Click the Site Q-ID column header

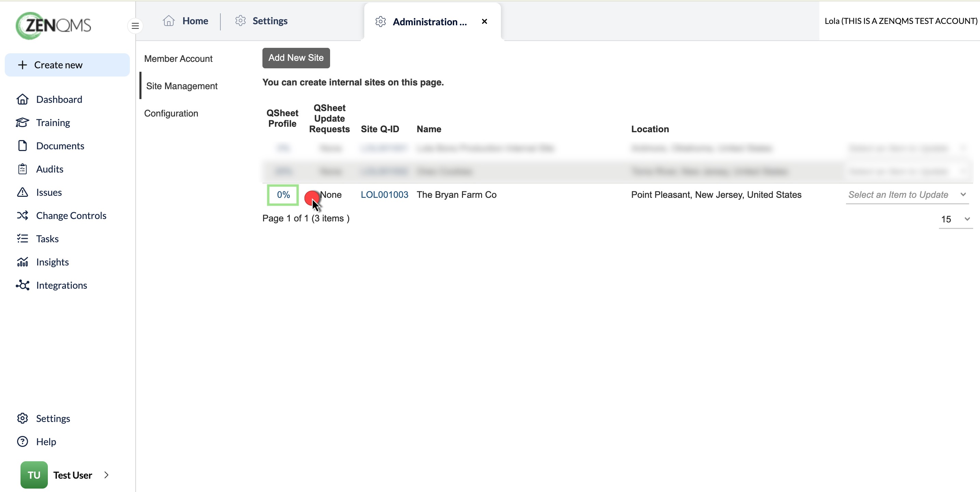coord(380,129)
